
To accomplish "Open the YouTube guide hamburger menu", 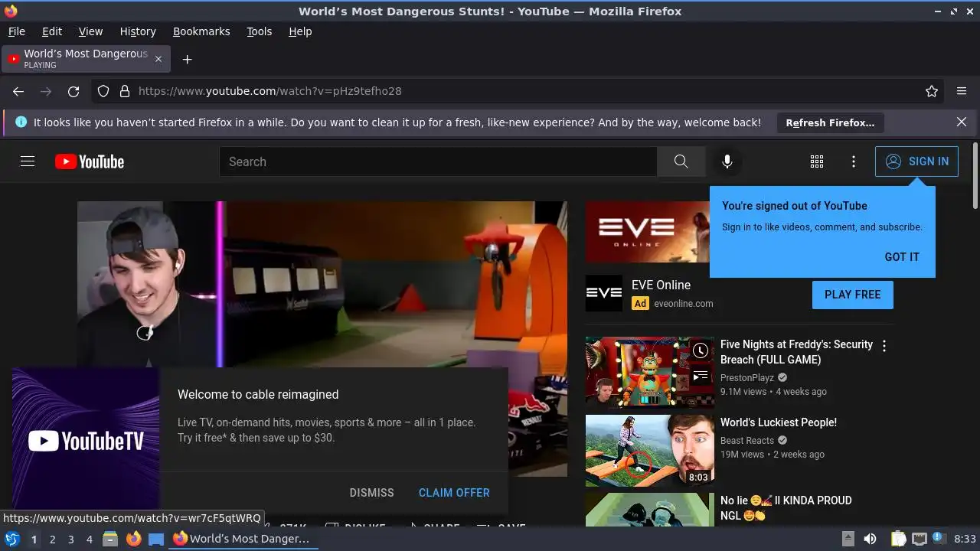I will 28,161.
